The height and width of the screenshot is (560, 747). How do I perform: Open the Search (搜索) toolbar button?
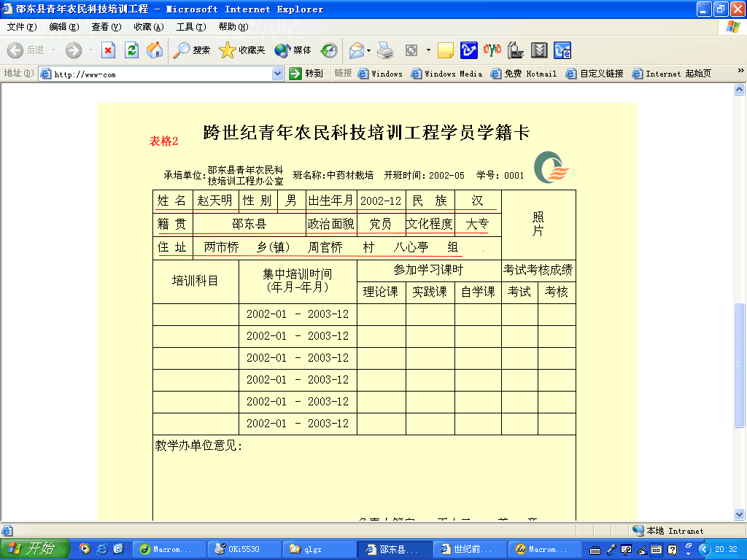tap(192, 50)
